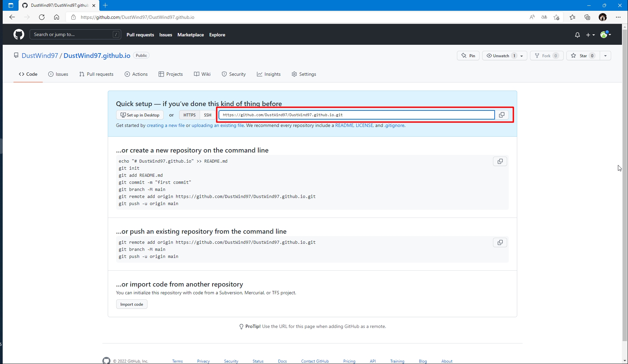Focus the Search or jump to field
Image resolution: width=628 pixels, height=364 pixels.
[x=75, y=34]
